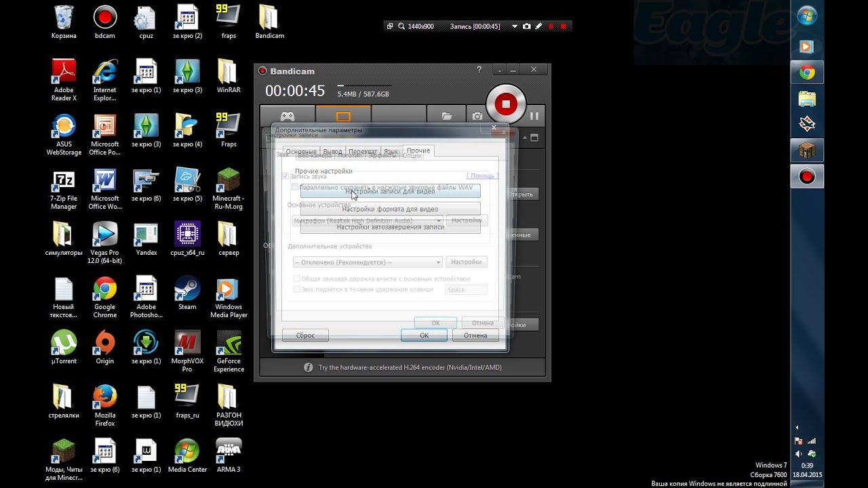Open Bandicam help question mark
Viewport: 868px width, 488px height.
tap(479, 69)
